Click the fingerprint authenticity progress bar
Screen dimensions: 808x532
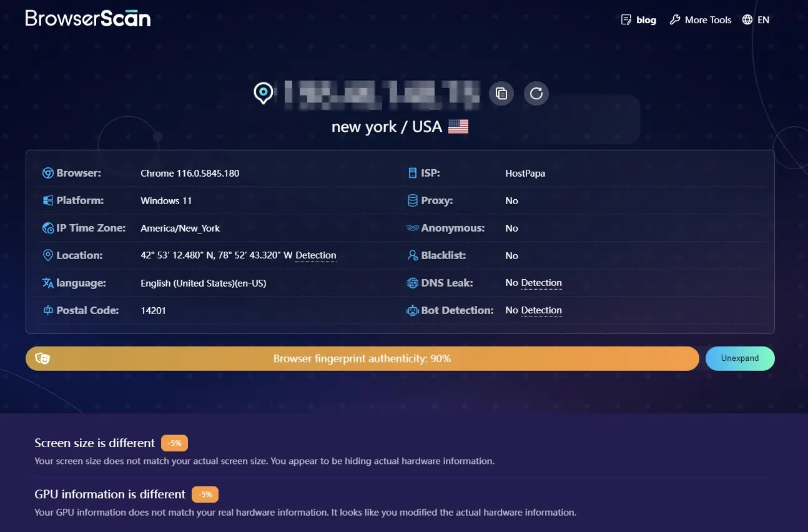point(362,358)
